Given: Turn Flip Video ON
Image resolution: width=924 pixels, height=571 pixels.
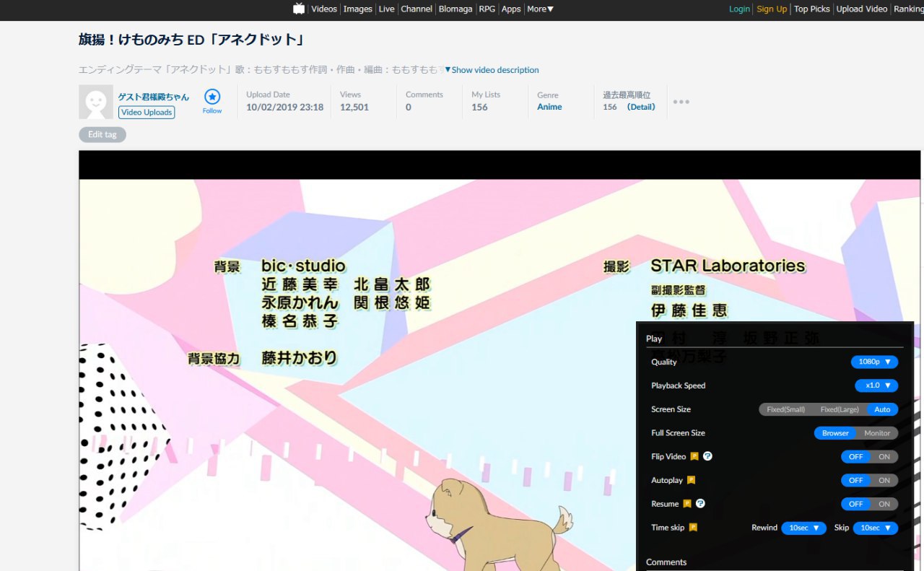Looking at the screenshot, I should click(884, 457).
